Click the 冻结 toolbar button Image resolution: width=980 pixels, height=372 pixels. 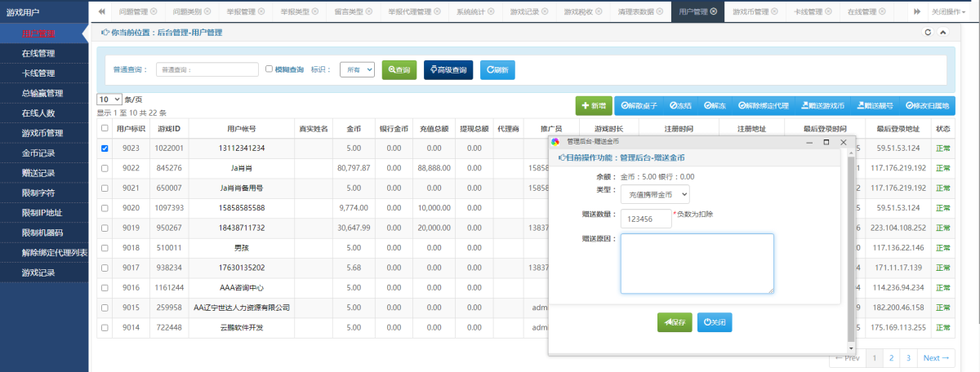pyautogui.click(x=680, y=105)
